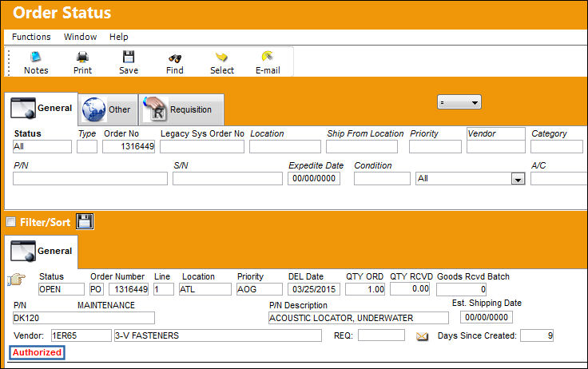Click the vendor code 1ER65
Image resolution: width=588 pixels, height=369 pixels.
point(81,335)
